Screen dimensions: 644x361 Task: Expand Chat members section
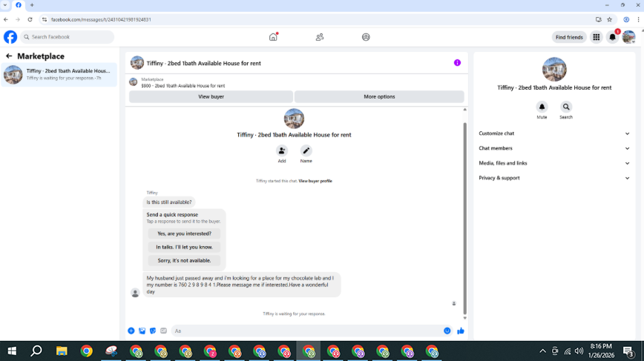pyautogui.click(x=554, y=148)
